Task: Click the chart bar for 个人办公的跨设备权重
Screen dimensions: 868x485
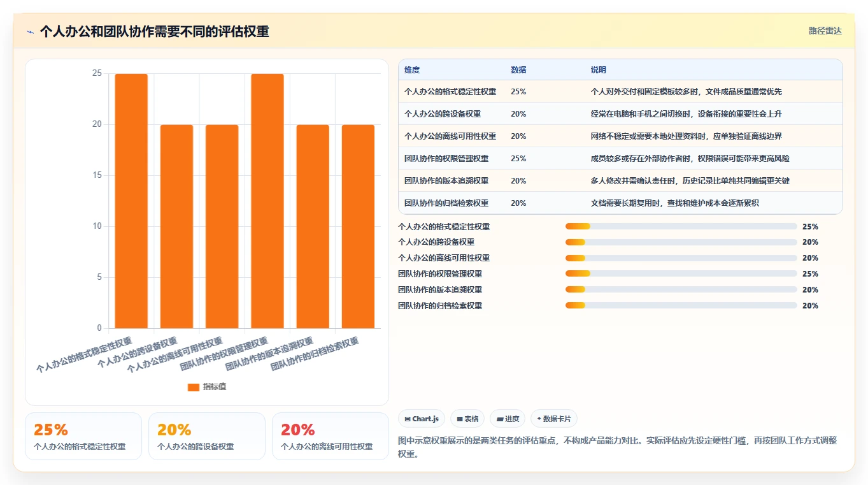Action: point(176,226)
